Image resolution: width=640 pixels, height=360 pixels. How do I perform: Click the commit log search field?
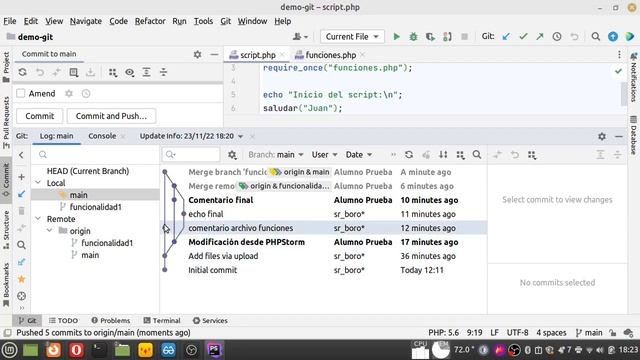tap(191, 155)
